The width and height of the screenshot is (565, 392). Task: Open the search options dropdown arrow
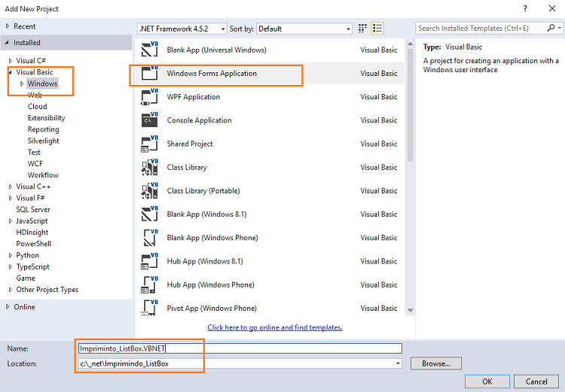559,28
